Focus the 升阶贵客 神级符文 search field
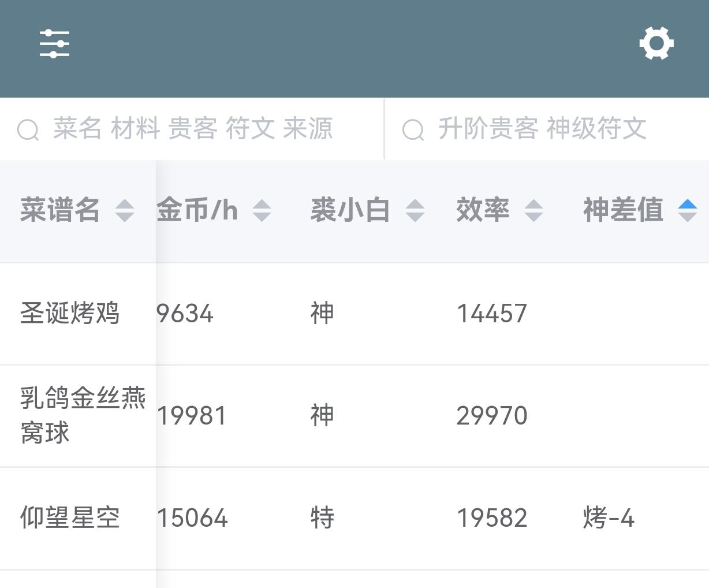The image size is (709, 588). [x=547, y=129]
